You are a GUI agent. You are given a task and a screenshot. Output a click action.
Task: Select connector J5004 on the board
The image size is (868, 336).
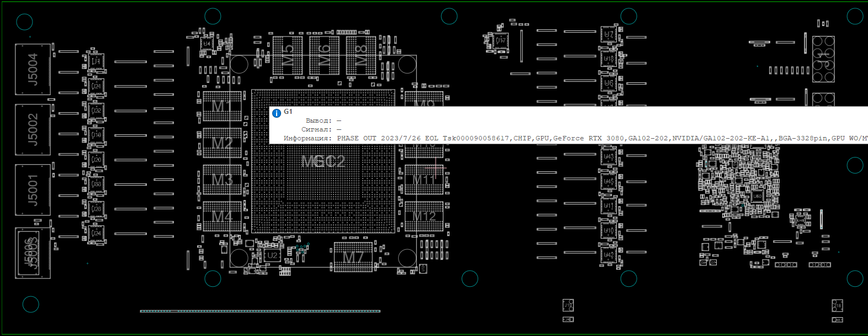click(33, 69)
